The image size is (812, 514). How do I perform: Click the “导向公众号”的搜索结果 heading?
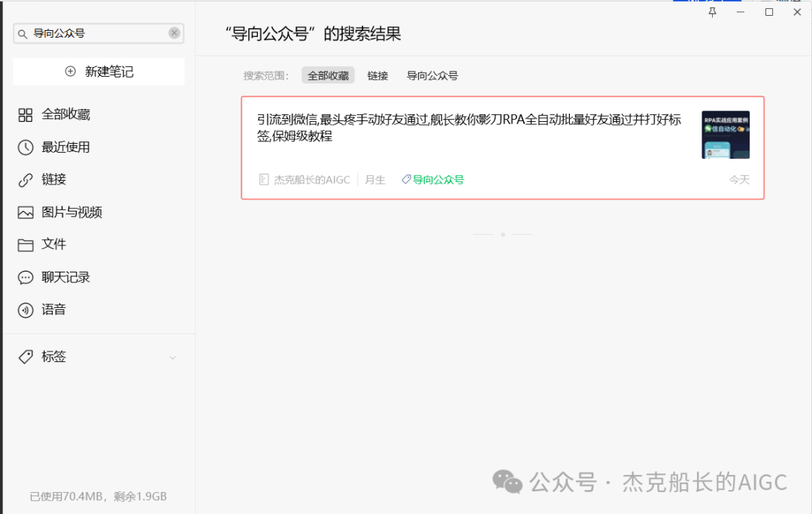point(313,34)
